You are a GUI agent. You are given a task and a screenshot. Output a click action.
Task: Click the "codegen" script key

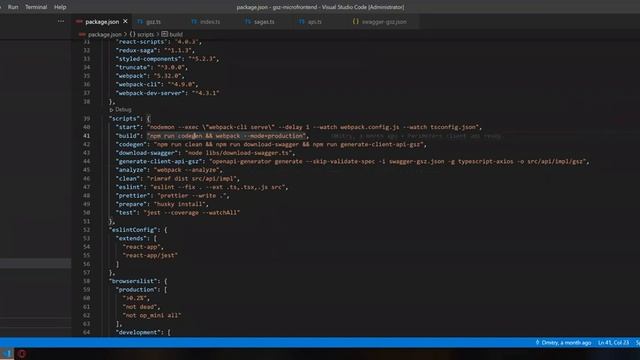[131, 144]
